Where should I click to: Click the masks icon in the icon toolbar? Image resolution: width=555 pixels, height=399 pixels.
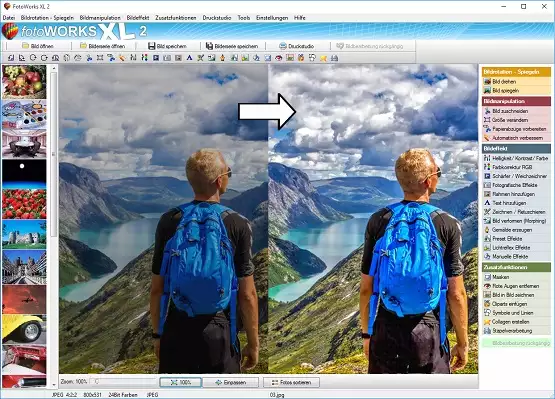tap(268, 57)
